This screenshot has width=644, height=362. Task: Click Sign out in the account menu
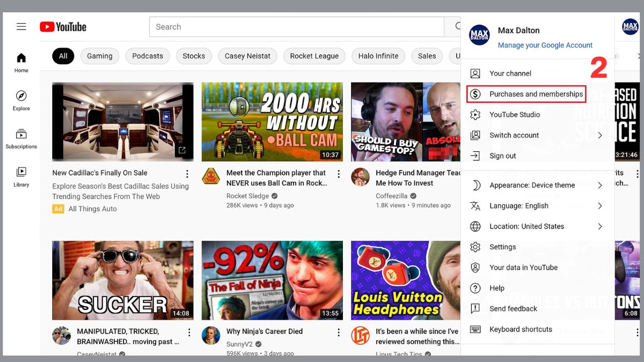pyautogui.click(x=504, y=156)
